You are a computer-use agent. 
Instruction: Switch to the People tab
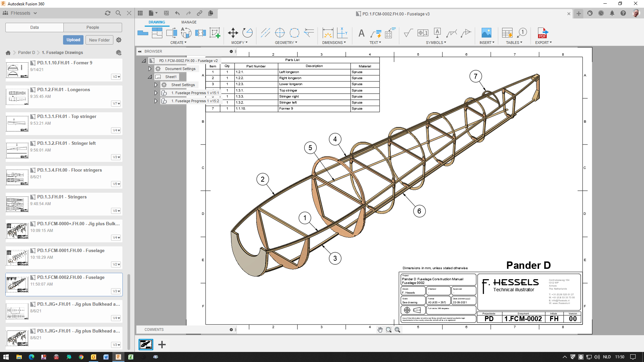tap(93, 27)
